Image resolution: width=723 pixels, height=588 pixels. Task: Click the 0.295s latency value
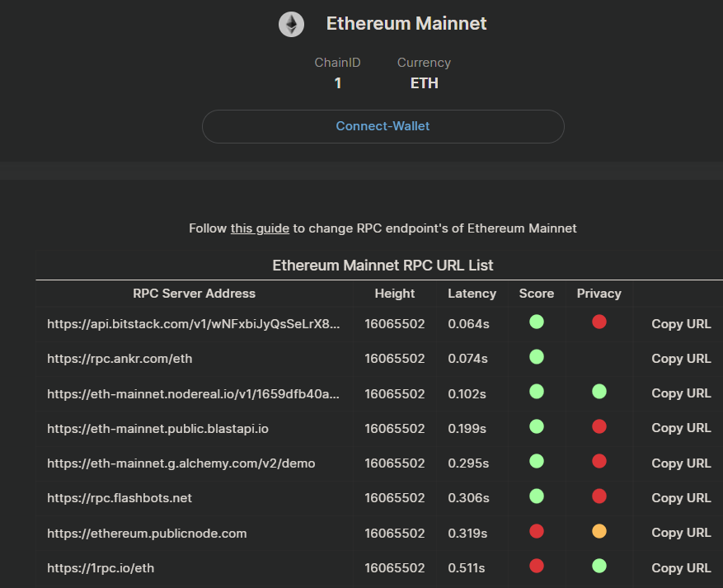click(x=468, y=463)
